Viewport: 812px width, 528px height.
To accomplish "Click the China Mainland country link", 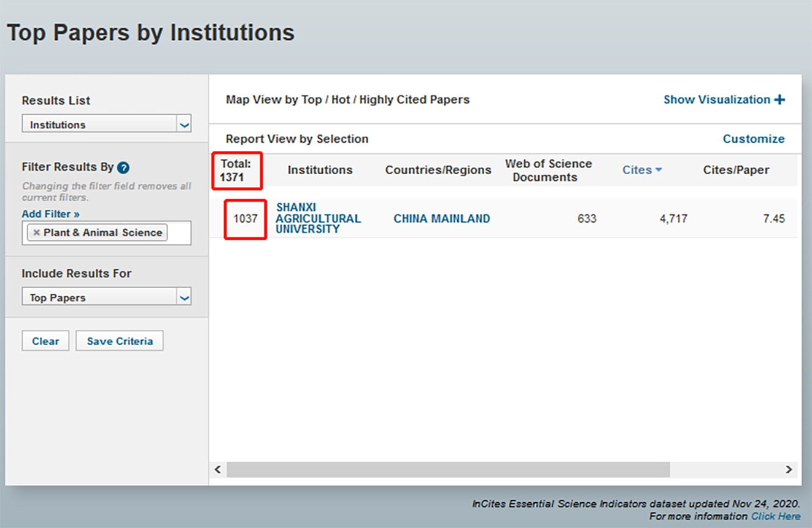I will click(x=441, y=218).
